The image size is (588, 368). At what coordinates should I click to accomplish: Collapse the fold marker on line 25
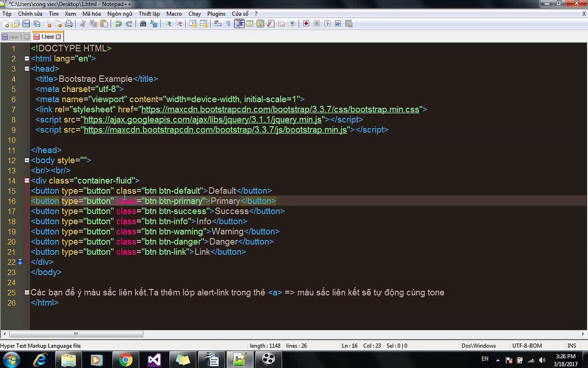(27, 292)
